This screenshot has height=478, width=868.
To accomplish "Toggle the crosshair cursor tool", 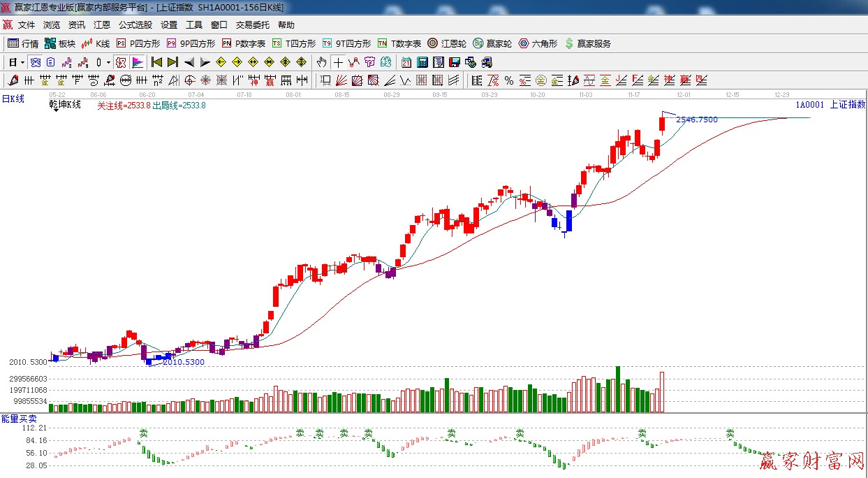I will click(338, 62).
